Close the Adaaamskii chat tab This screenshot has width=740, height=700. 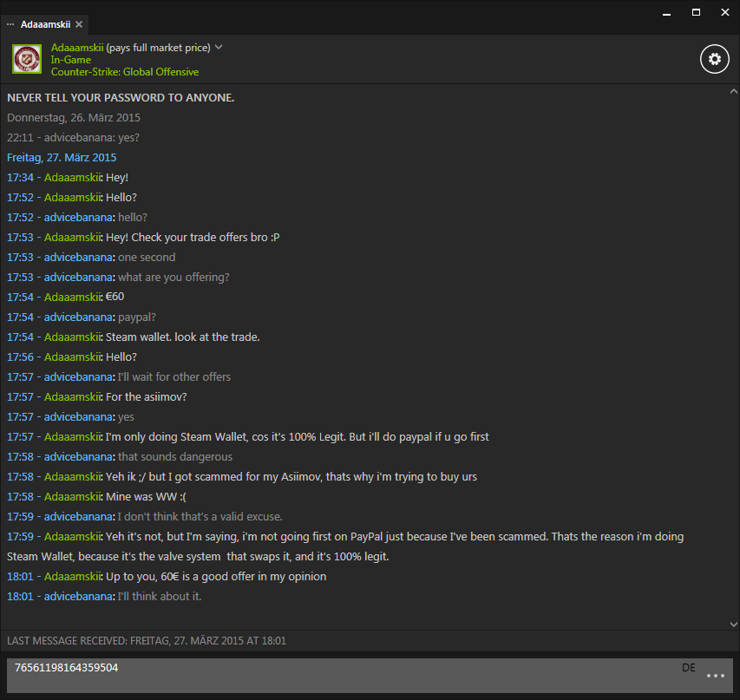point(79,24)
